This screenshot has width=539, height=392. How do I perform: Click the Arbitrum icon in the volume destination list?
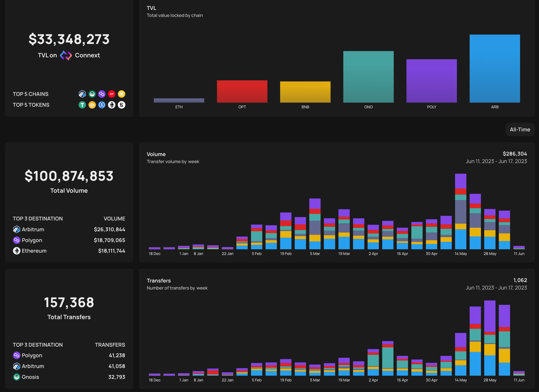pos(17,229)
